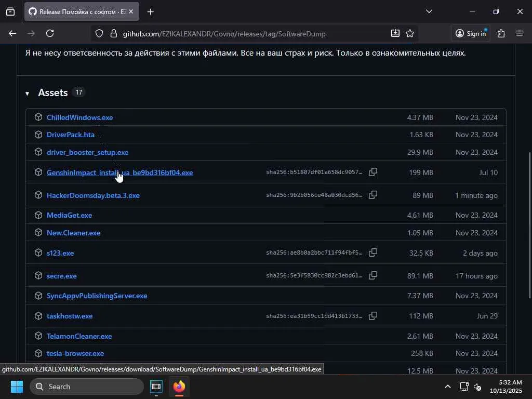Open the tesla-browser.exe asset link
Viewport: 532px width, 399px height.
[75, 353]
